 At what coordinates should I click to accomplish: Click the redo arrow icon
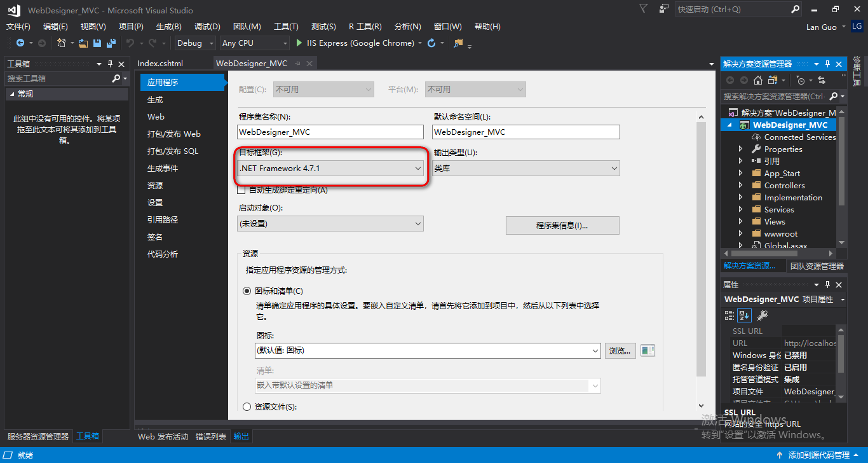coord(153,43)
